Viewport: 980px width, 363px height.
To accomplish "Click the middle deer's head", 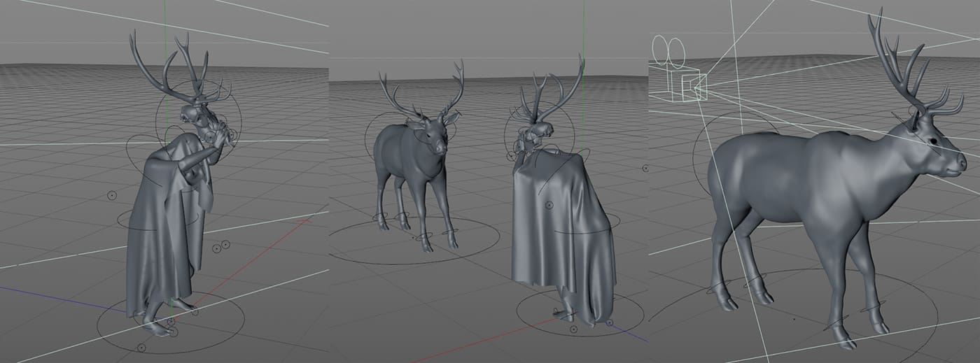I will 437,135.
